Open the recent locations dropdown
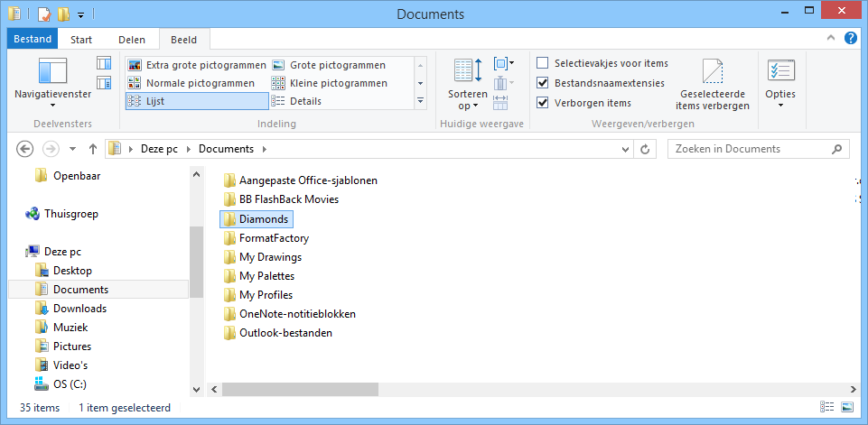Viewport: 868px width, 425px height. [72, 150]
